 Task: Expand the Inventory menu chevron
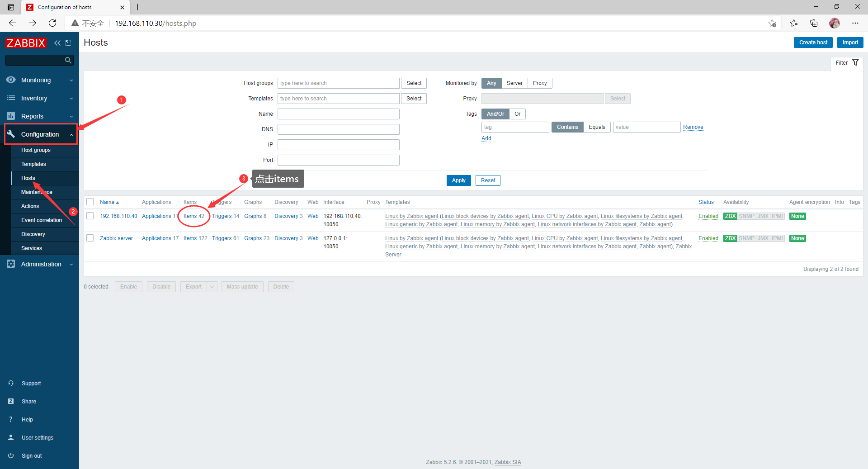pos(71,99)
